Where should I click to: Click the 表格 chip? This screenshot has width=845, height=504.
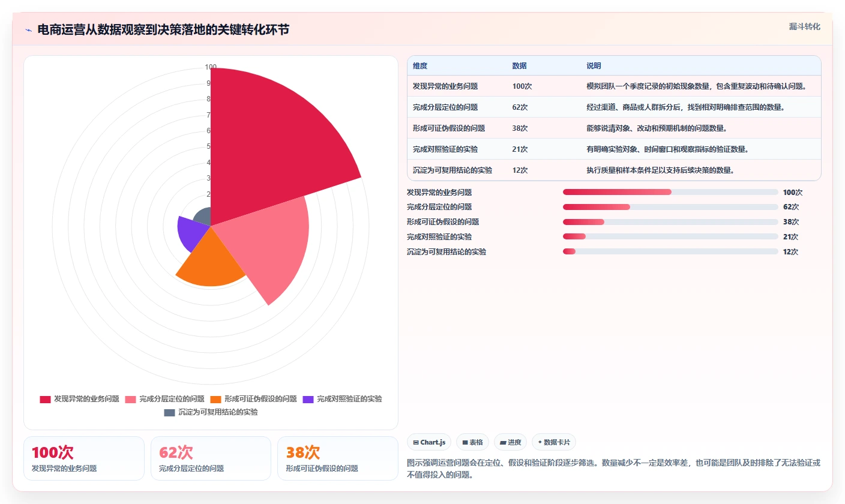coord(473,442)
